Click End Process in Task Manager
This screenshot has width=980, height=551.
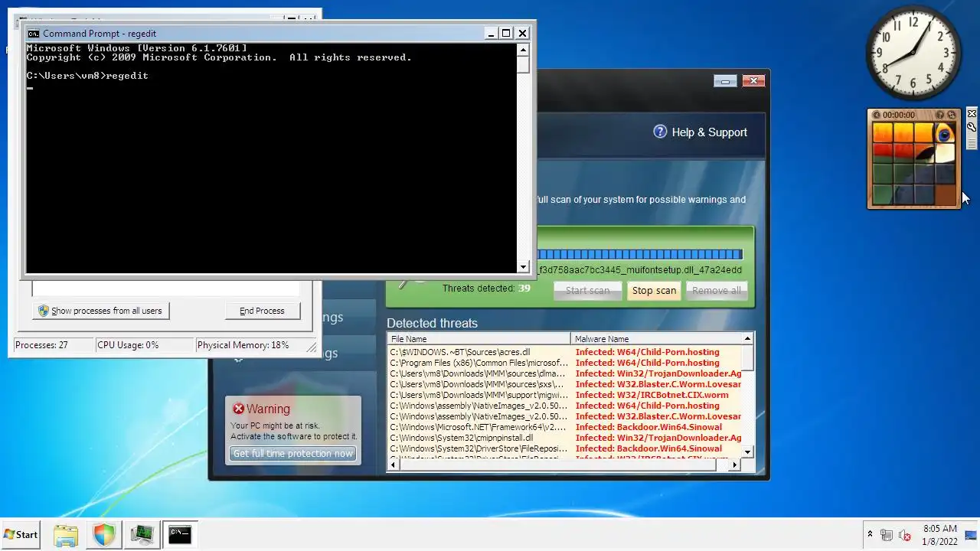pyautogui.click(x=262, y=311)
